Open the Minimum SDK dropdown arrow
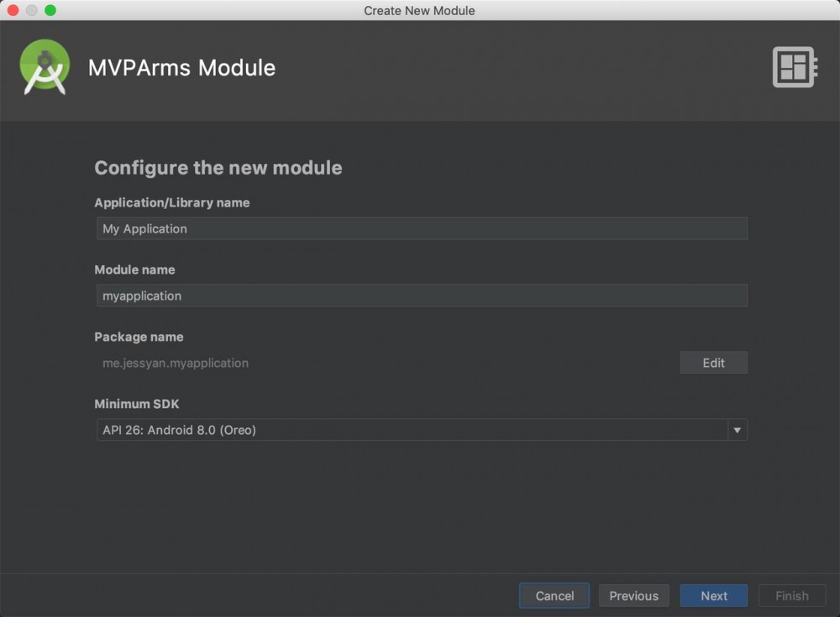 click(x=738, y=430)
